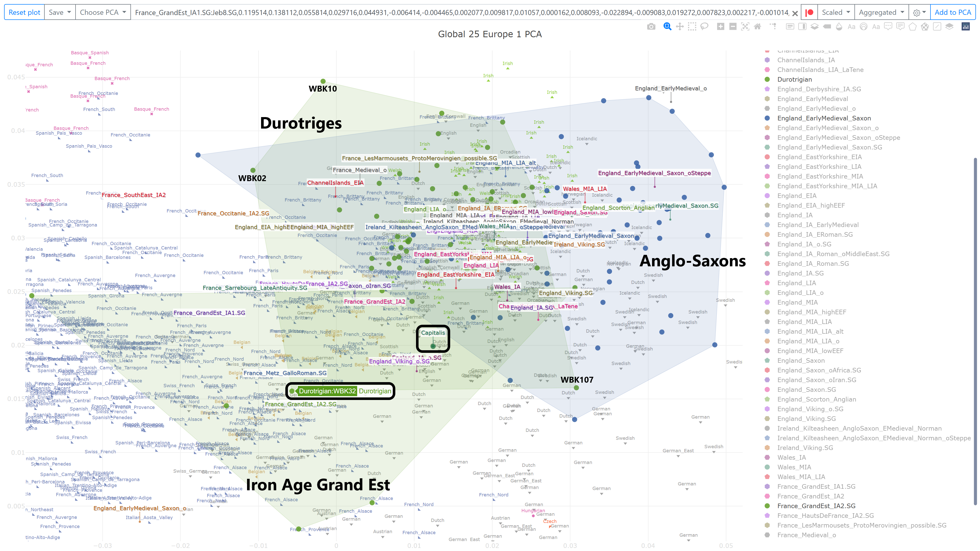Viewport: 980px width, 551px height.
Task: Click the Add to PCA button
Action: (x=953, y=12)
